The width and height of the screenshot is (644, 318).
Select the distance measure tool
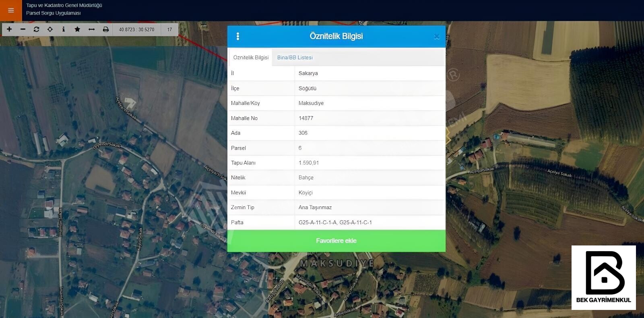(x=91, y=29)
